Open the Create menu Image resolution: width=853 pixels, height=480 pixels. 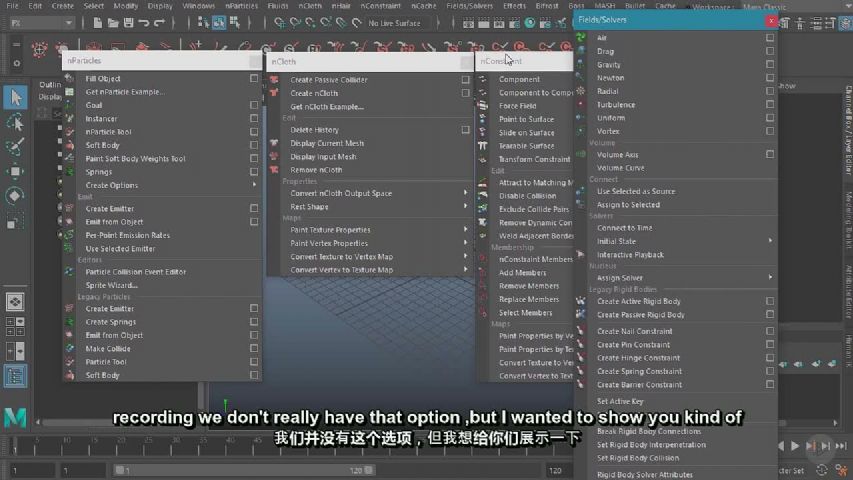click(x=63, y=6)
